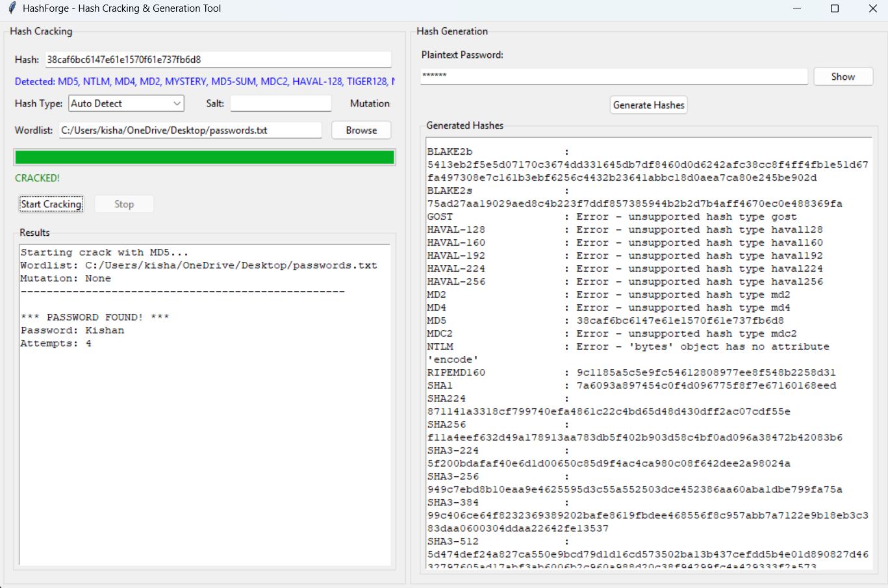The image size is (888, 588).
Task: Click Generate Hashes button
Action: pyautogui.click(x=649, y=105)
